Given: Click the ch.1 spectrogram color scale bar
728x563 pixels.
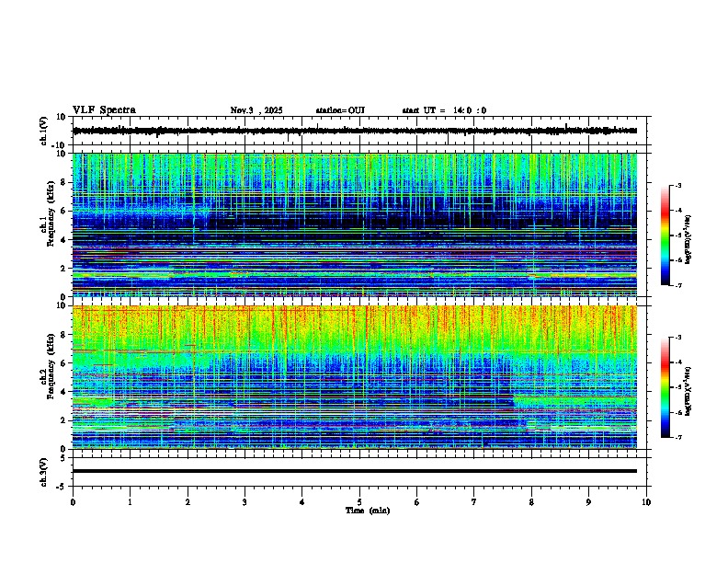Looking at the screenshot, I should pyautogui.click(x=665, y=236).
